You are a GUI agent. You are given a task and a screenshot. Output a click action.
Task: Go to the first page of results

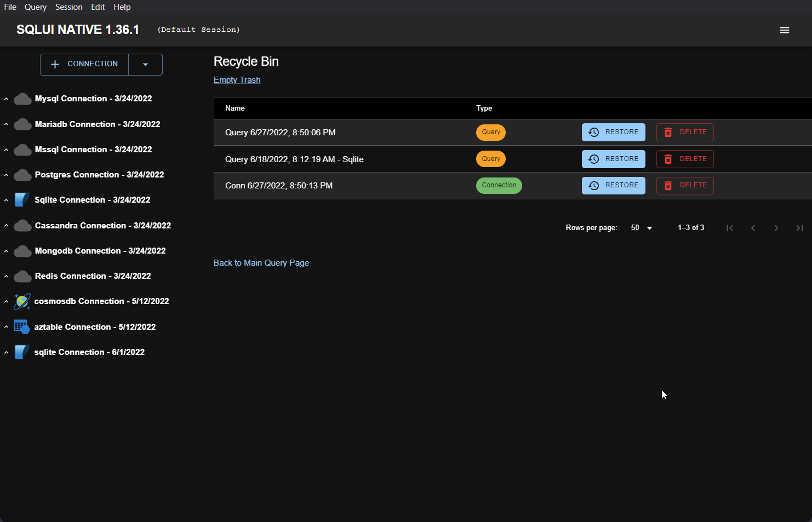point(730,228)
